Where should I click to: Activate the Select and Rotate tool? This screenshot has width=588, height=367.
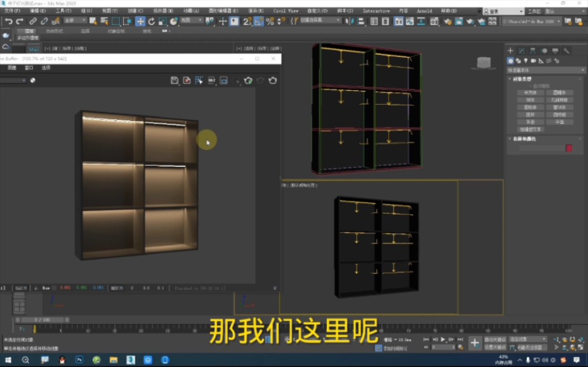[151, 21]
